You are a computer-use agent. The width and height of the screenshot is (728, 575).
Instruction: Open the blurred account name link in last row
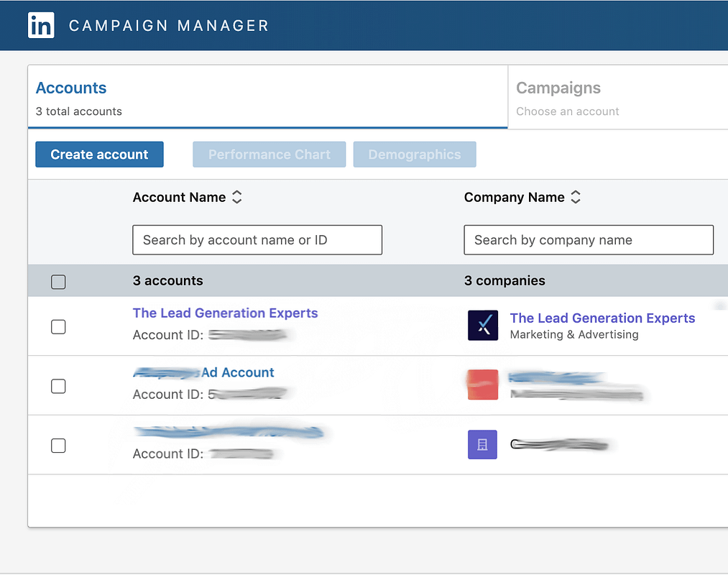229,433
